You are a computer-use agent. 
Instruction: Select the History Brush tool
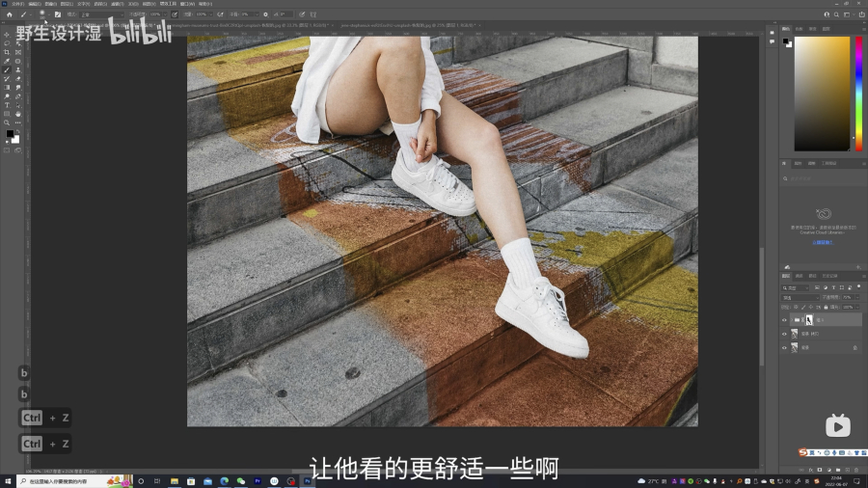(7, 78)
